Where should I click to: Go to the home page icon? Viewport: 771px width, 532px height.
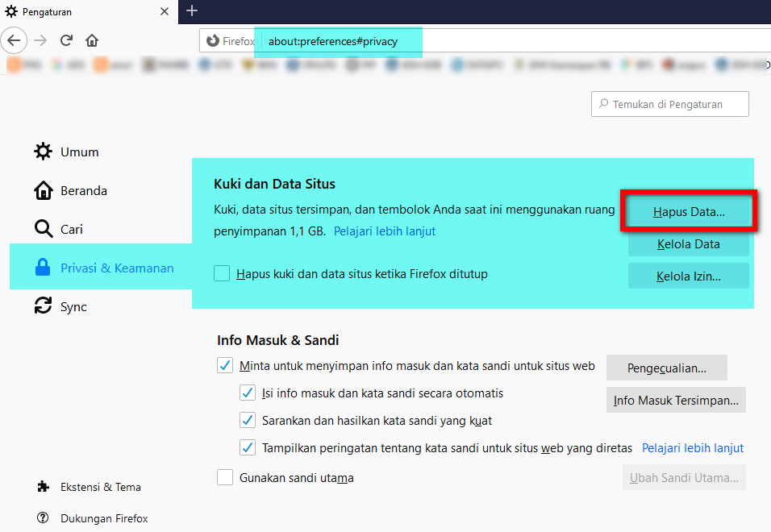(x=92, y=40)
